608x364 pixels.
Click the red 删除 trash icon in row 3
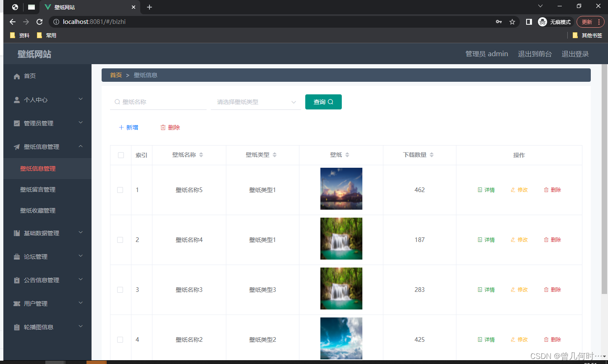coord(546,289)
